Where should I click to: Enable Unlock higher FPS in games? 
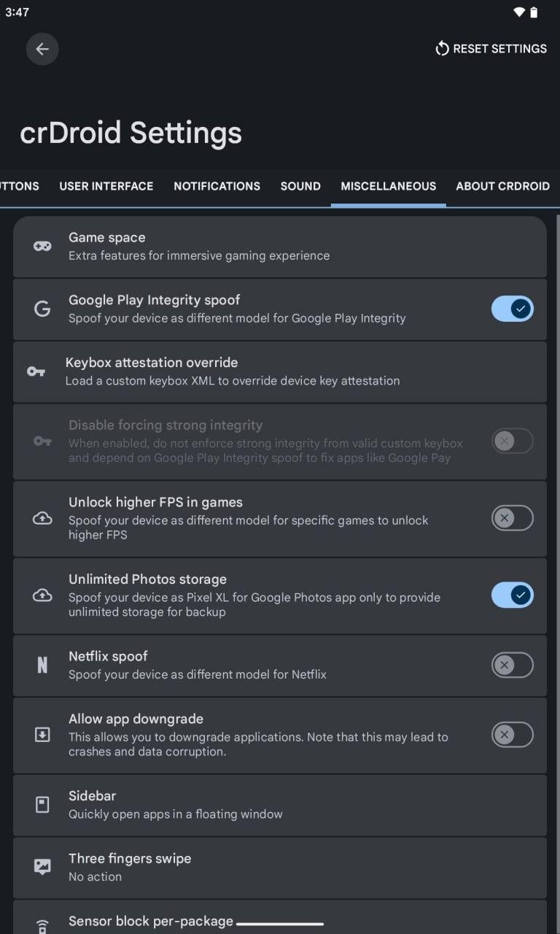tap(512, 518)
